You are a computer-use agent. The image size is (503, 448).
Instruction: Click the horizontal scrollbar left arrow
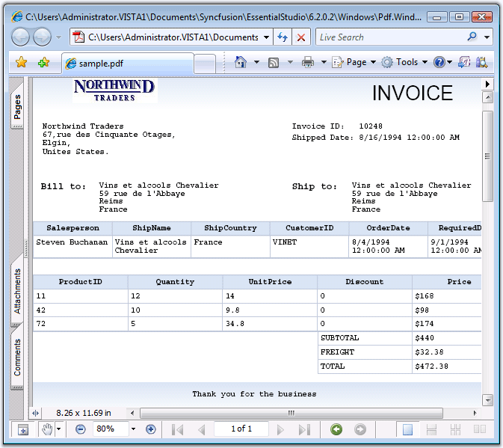(x=132, y=413)
